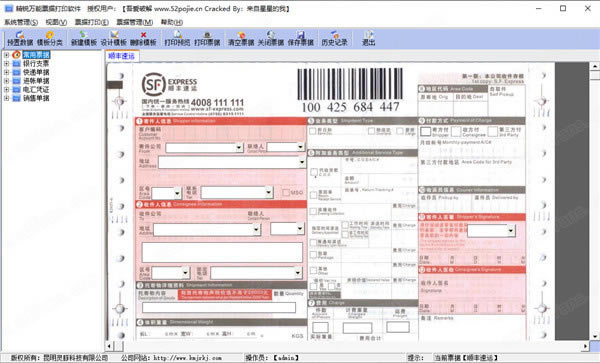Check the 寄方付 Shipper payment box
Image resolution: width=600 pixels, height=363 pixels.
426,132
